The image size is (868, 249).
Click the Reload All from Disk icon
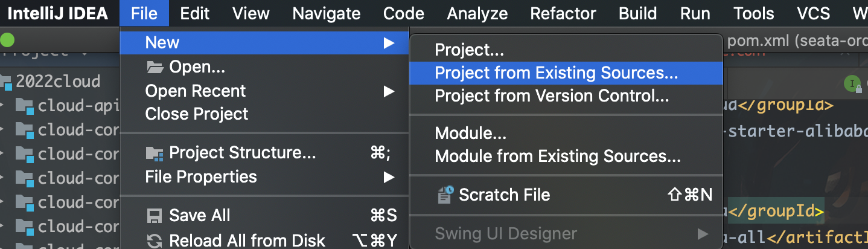pos(155,241)
